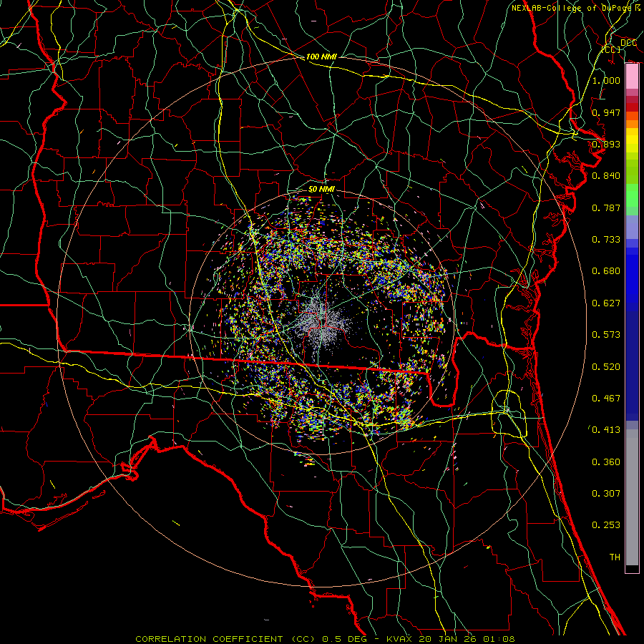Click the 0.360 scale value
Viewport: 644px width, 644px height.
click(x=606, y=462)
